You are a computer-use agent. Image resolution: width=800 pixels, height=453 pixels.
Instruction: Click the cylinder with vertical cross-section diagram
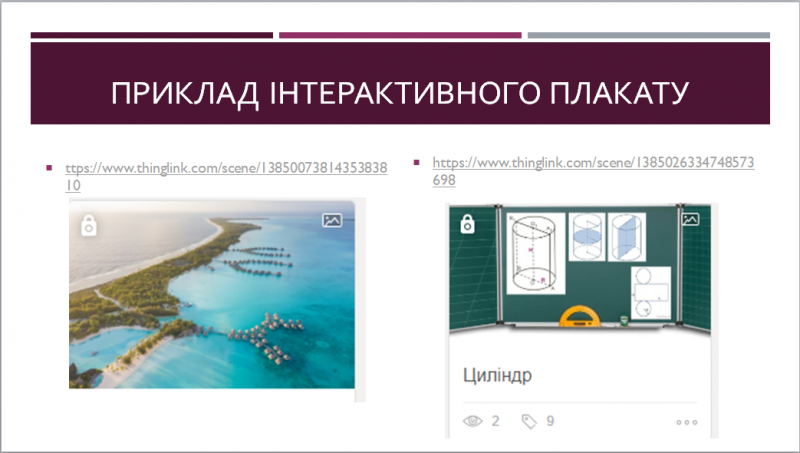click(x=627, y=237)
